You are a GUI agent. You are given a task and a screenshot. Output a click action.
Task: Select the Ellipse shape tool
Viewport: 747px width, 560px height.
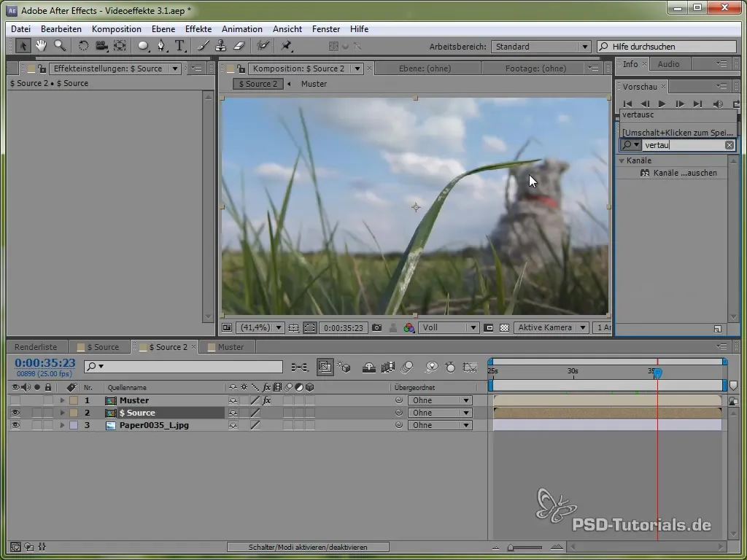143,46
